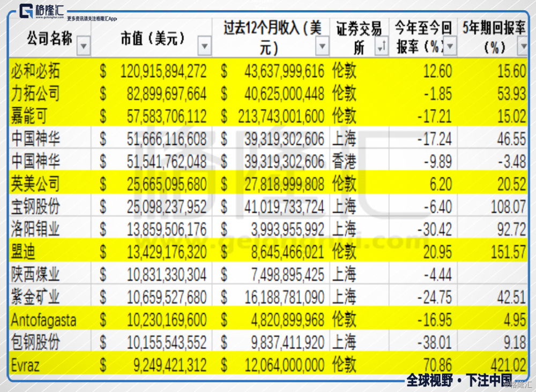The width and height of the screenshot is (536, 392).
Task: Open the 市值（美元）column filter dropdown
Action: [204, 46]
